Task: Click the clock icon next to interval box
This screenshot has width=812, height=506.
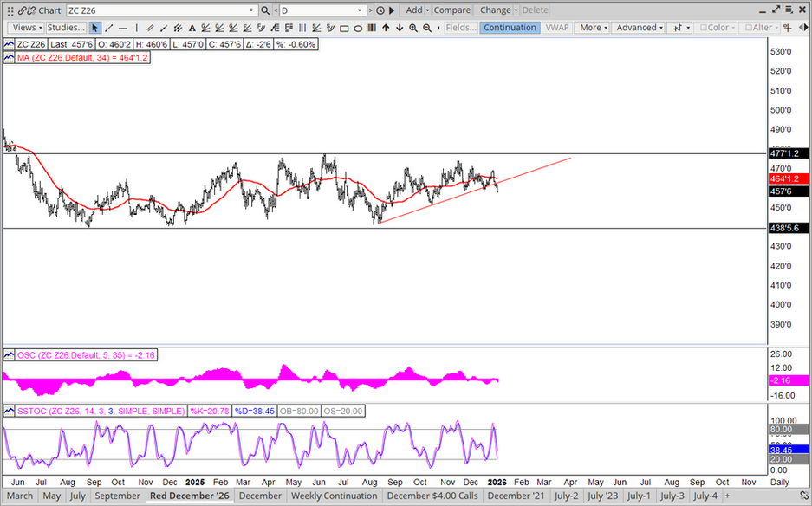Action: click(x=380, y=10)
